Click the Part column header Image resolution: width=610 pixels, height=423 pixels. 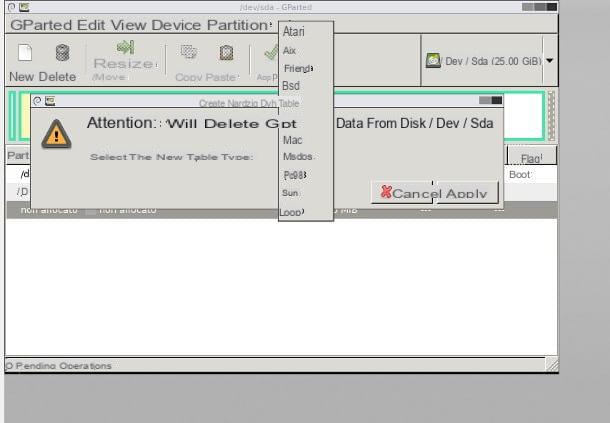coord(18,156)
